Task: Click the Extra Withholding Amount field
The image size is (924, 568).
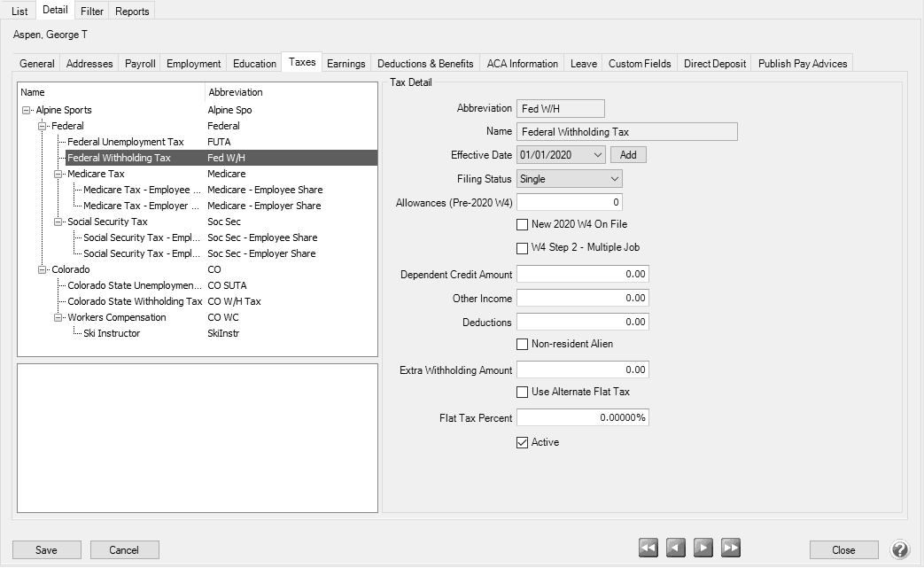Action: [583, 370]
